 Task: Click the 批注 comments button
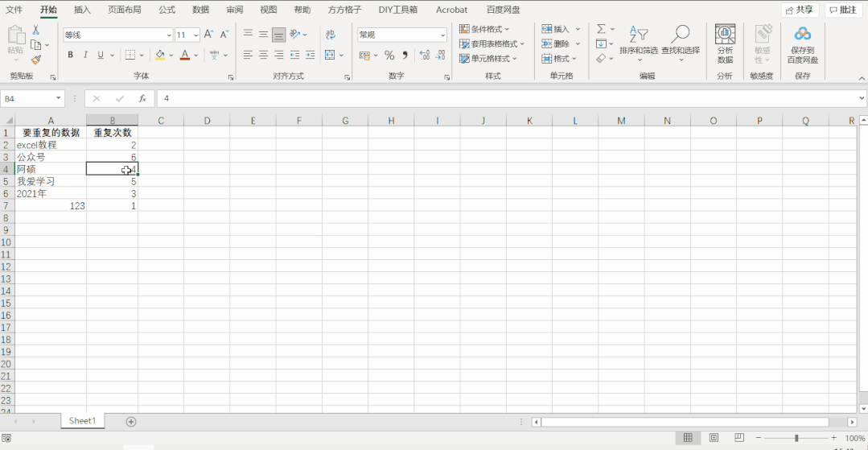click(843, 10)
